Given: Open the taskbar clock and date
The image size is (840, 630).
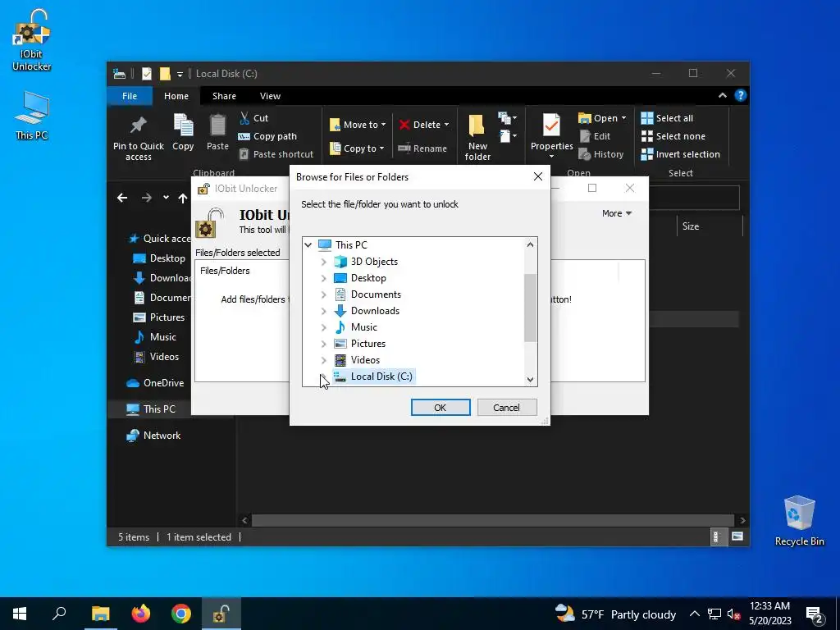Looking at the screenshot, I should (x=769, y=614).
